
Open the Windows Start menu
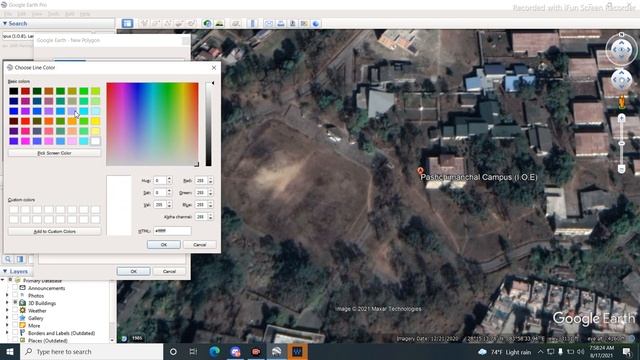pos(10,351)
